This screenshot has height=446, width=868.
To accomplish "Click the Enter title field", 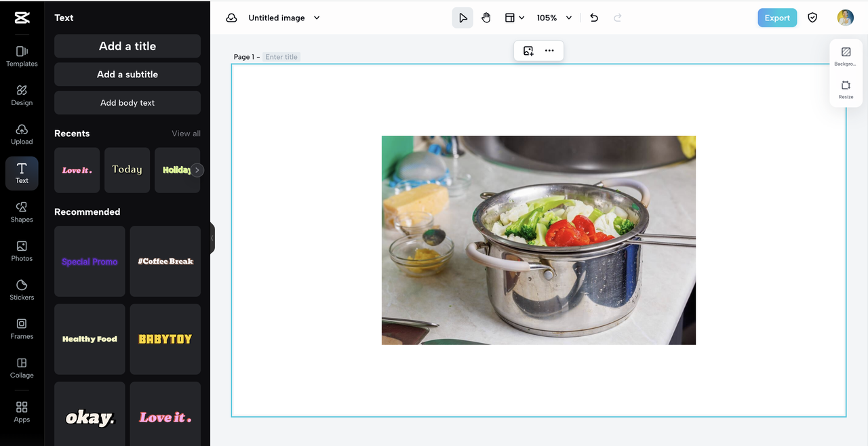I will pyautogui.click(x=281, y=57).
